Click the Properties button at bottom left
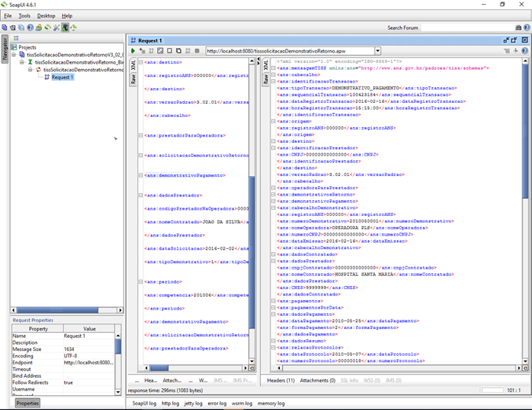Image resolution: width=532 pixels, height=410 pixels. [28, 403]
